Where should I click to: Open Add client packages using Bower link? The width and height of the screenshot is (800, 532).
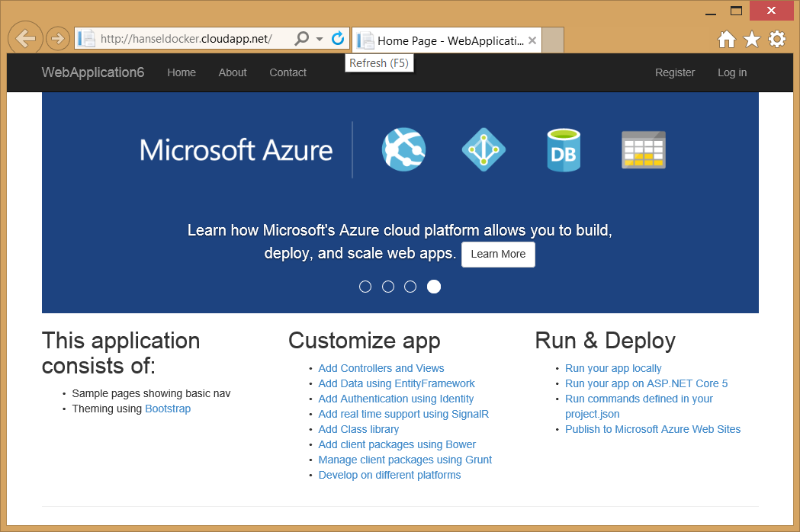(397, 445)
